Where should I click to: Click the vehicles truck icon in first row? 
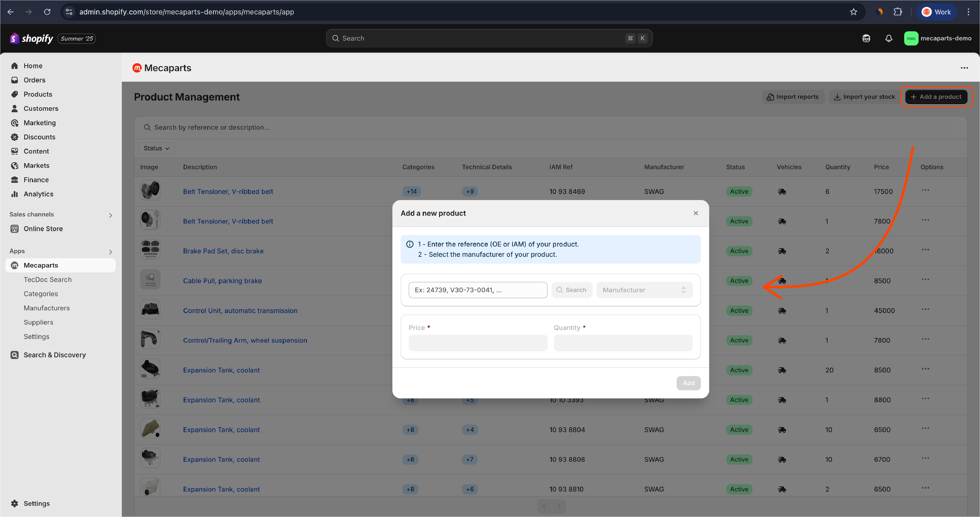[x=782, y=192]
